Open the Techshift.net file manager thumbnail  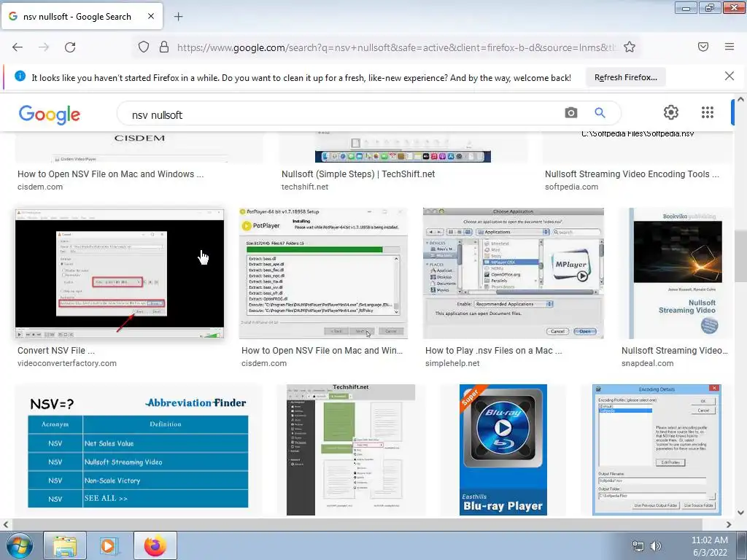click(x=351, y=450)
